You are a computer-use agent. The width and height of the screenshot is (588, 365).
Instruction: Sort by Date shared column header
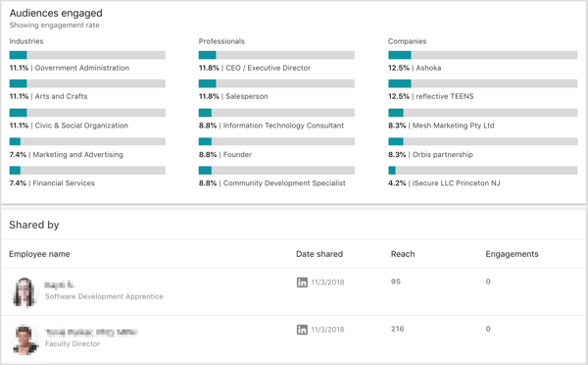click(x=319, y=254)
